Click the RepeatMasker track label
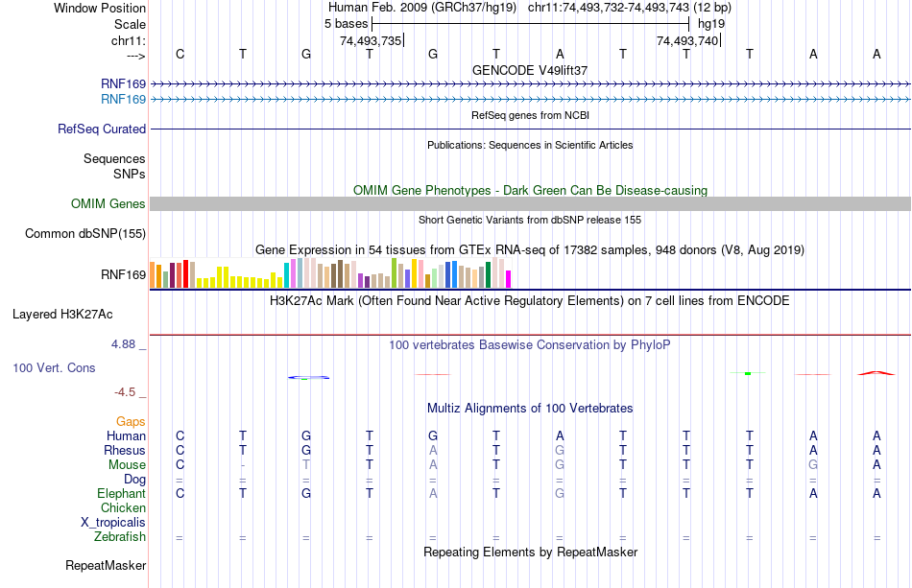Viewport: 912px width, 588px height. (x=106, y=565)
